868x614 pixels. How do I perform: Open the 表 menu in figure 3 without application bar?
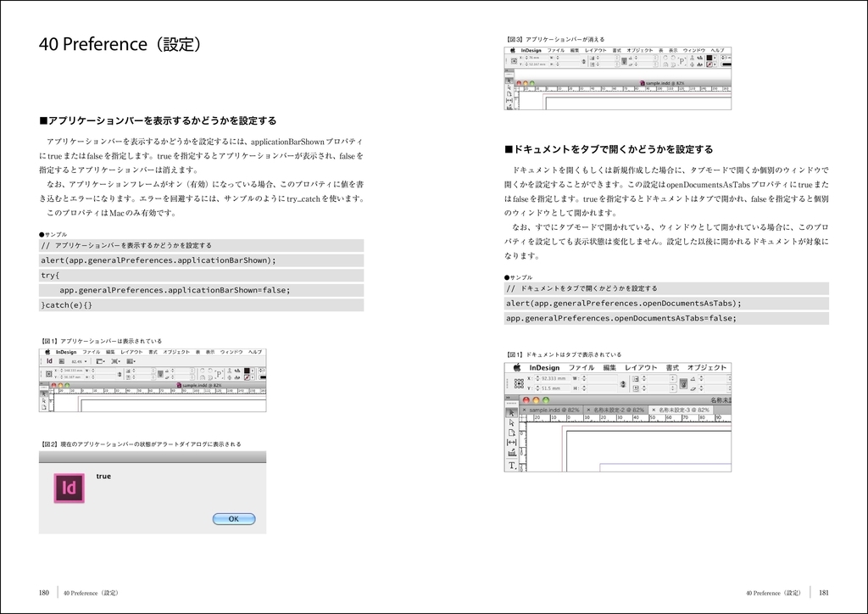tap(661, 50)
